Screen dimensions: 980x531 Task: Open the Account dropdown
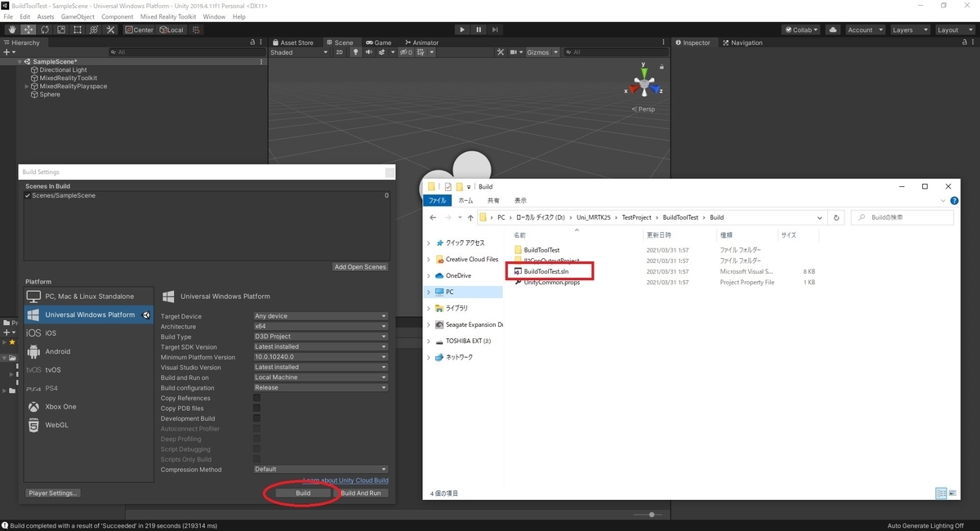864,29
